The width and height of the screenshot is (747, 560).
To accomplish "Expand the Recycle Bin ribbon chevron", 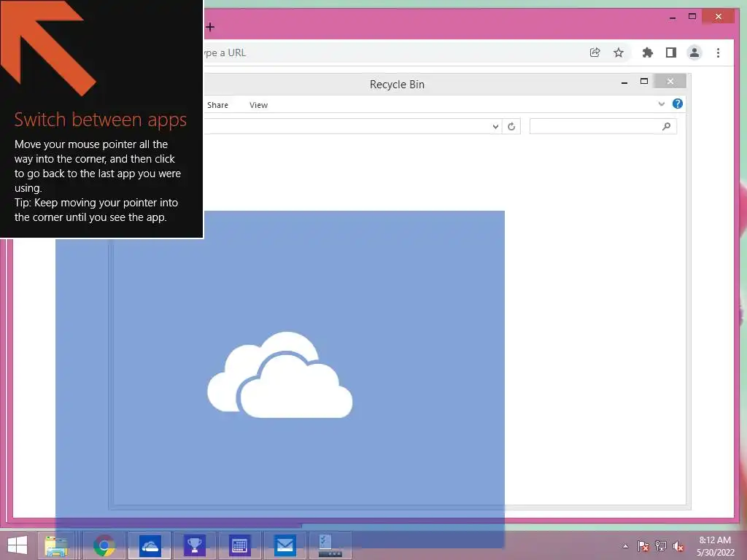I will 661,104.
